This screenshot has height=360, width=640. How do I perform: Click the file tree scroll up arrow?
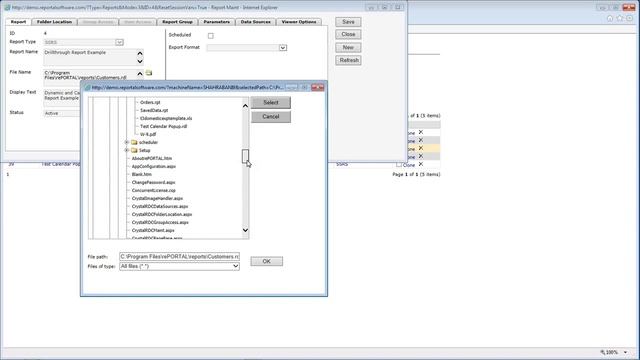point(245,106)
